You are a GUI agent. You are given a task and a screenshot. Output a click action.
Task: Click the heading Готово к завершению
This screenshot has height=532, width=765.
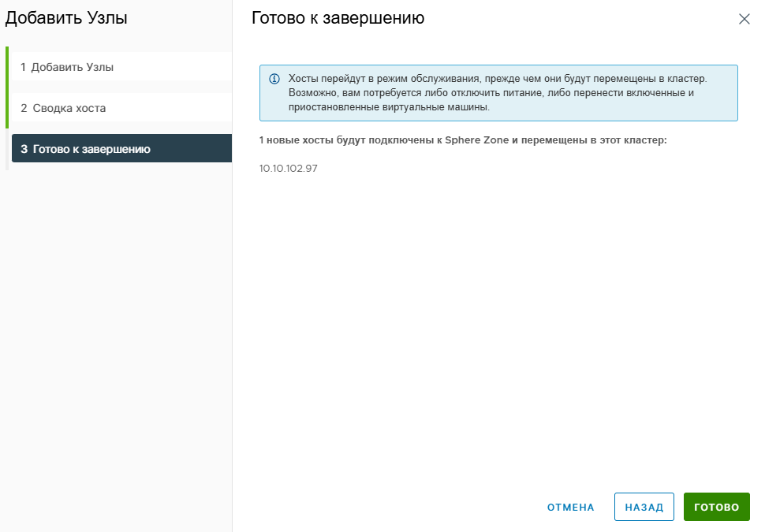click(x=338, y=18)
